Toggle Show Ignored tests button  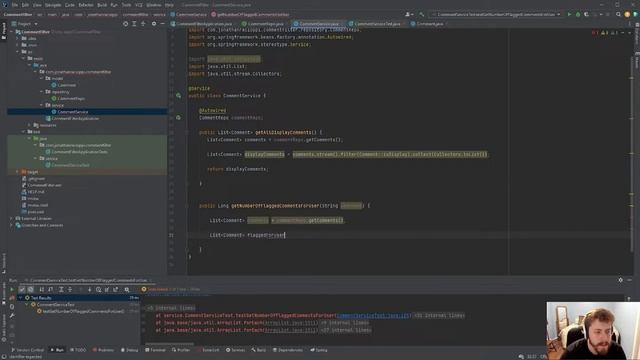[31, 289]
